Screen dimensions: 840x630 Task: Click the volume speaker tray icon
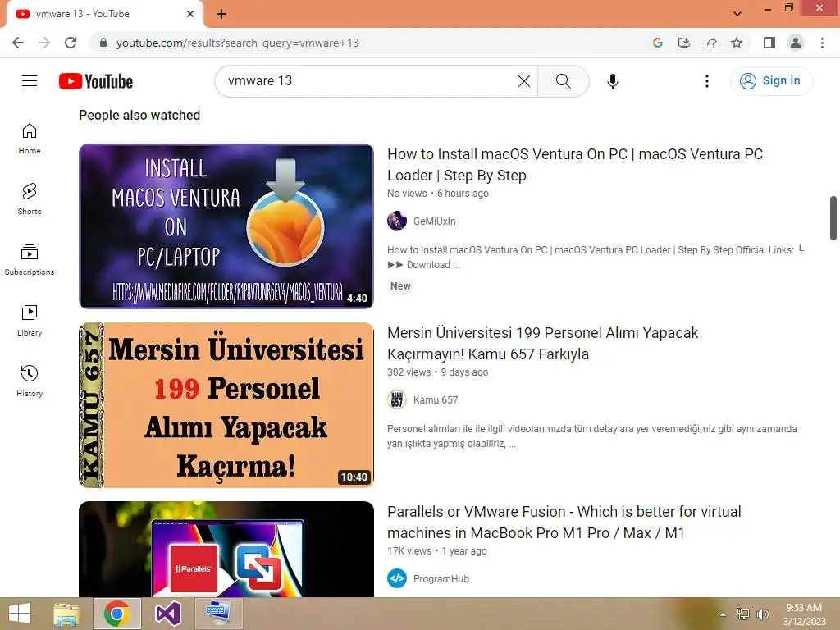[x=762, y=614]
